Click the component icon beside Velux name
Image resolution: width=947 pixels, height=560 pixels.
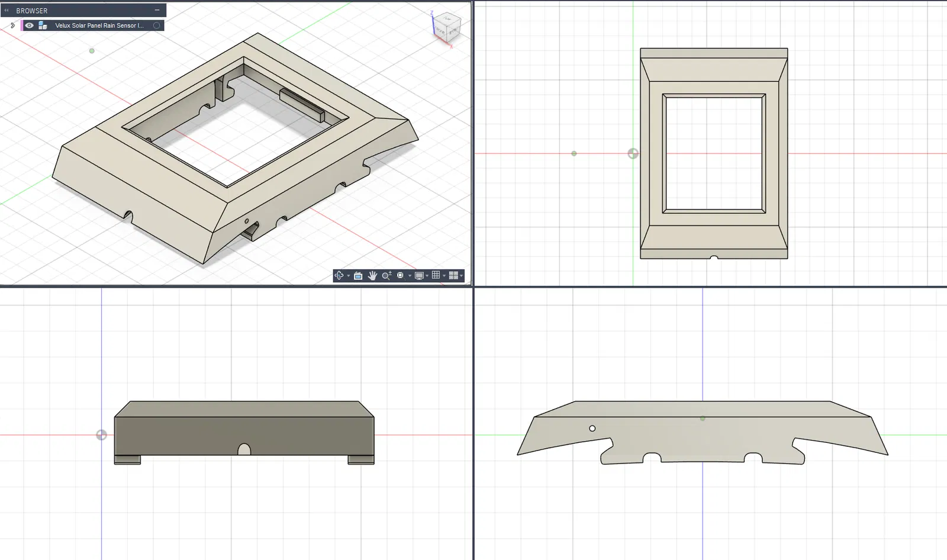[x=43, y=25]
